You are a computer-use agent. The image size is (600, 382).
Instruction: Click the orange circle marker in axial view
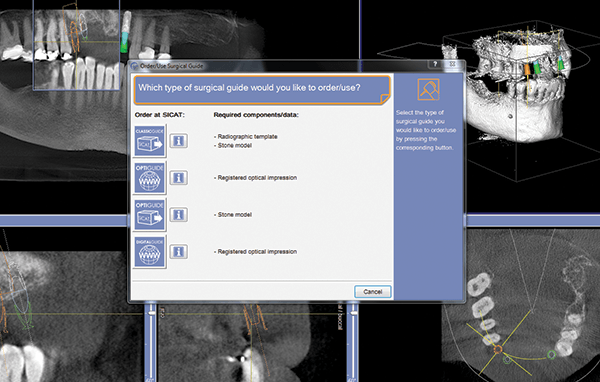498,349
